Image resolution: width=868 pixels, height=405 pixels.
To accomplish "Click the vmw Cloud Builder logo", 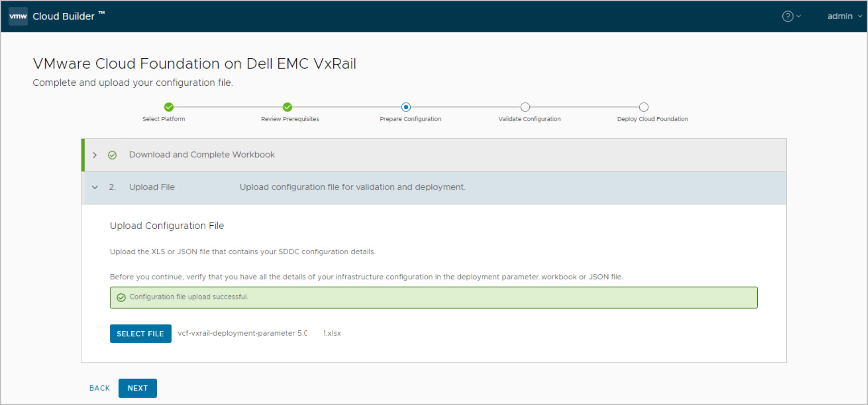I will [x=18, y=16].
